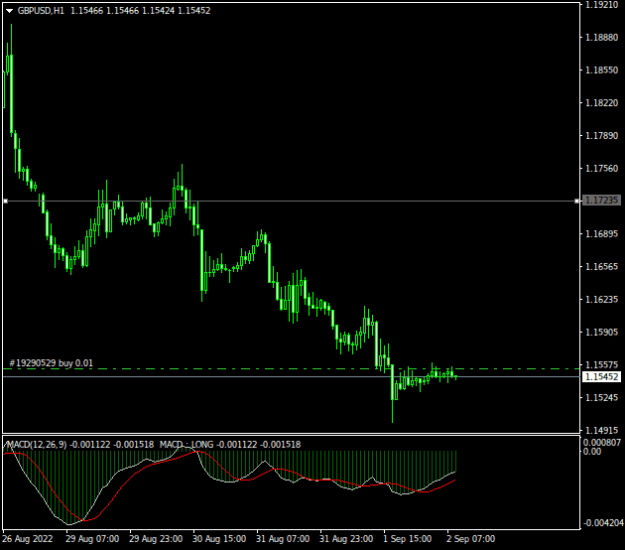Click the 1.18220 price scale value

tap(601, 103)
